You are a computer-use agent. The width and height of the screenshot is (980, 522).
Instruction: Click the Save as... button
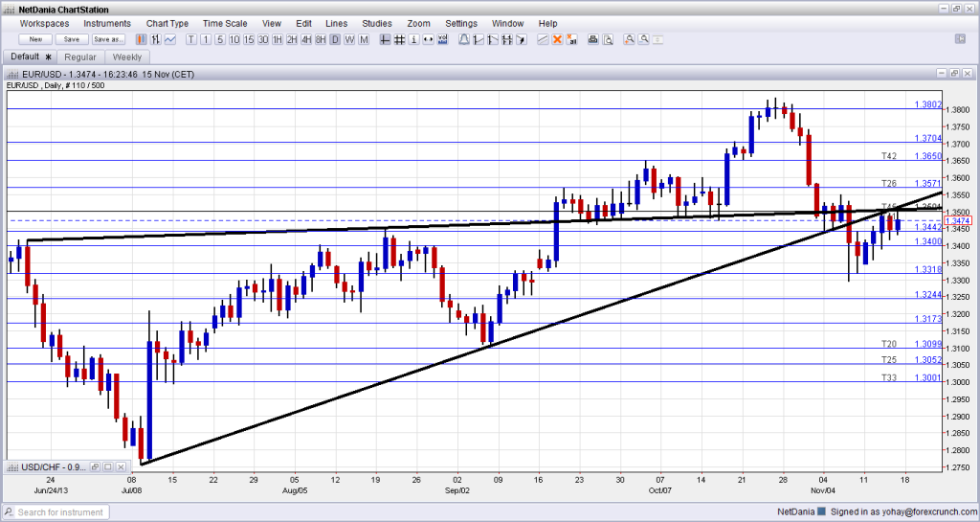(108, 39)
